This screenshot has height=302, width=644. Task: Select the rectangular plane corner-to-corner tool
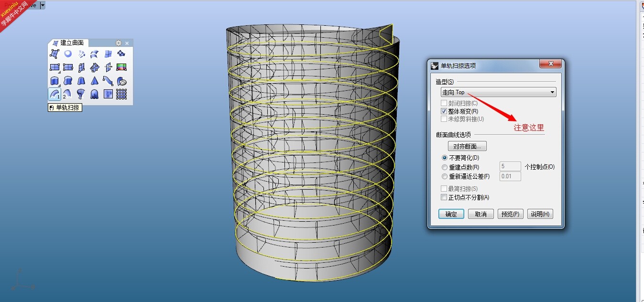point(55,67)
